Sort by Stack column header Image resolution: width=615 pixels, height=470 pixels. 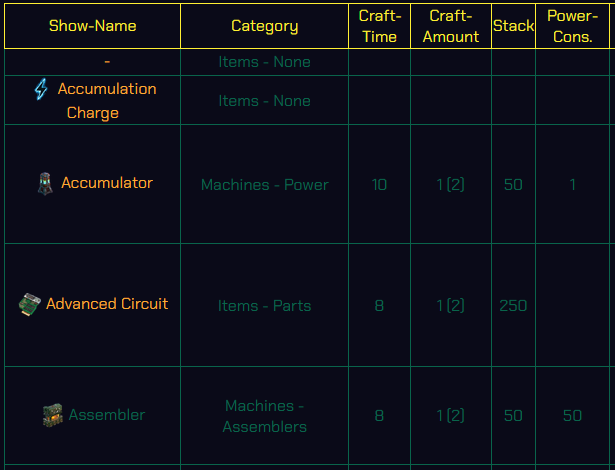[513, 26]
